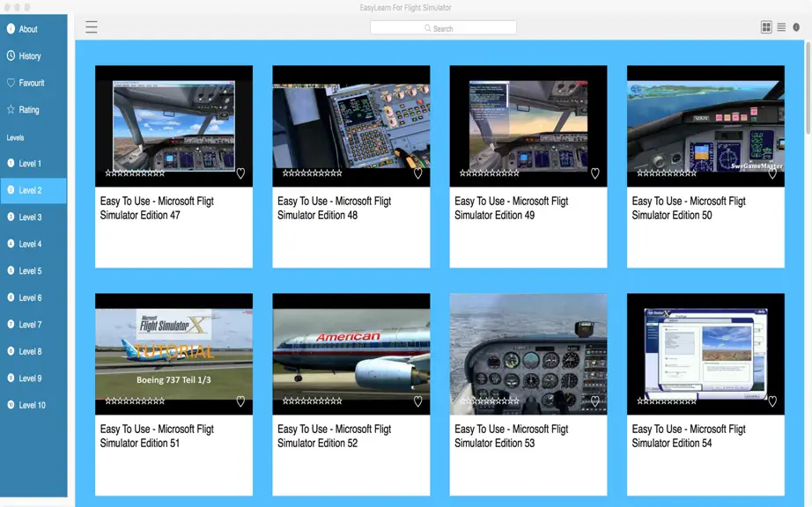Switch to list view layout icon
This screenshot has height=507, width=812.
781,27
